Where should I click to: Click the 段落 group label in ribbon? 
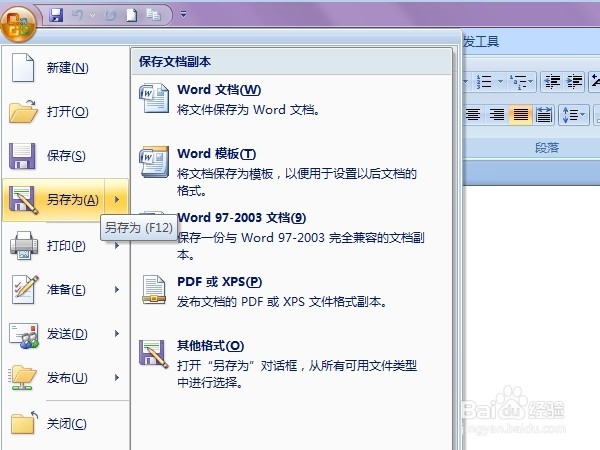[547, 148]
